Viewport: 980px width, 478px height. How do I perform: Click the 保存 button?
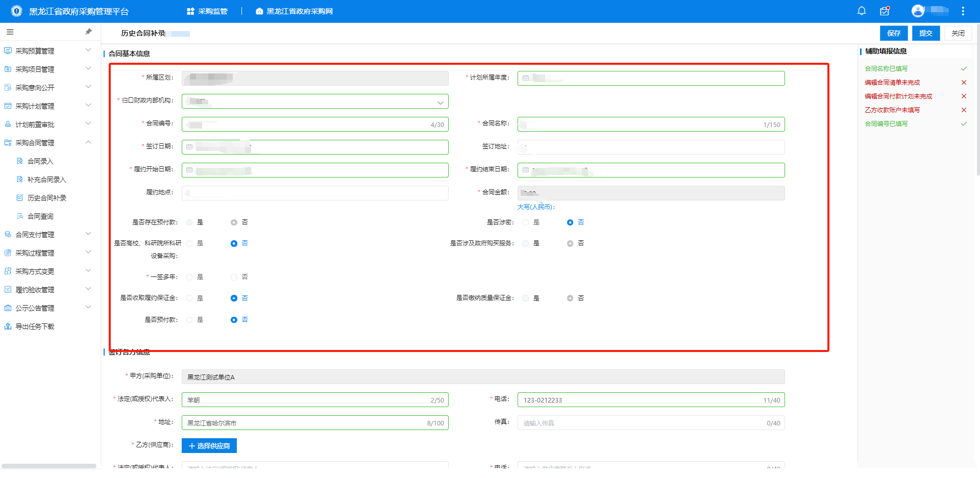pos(894,33)
